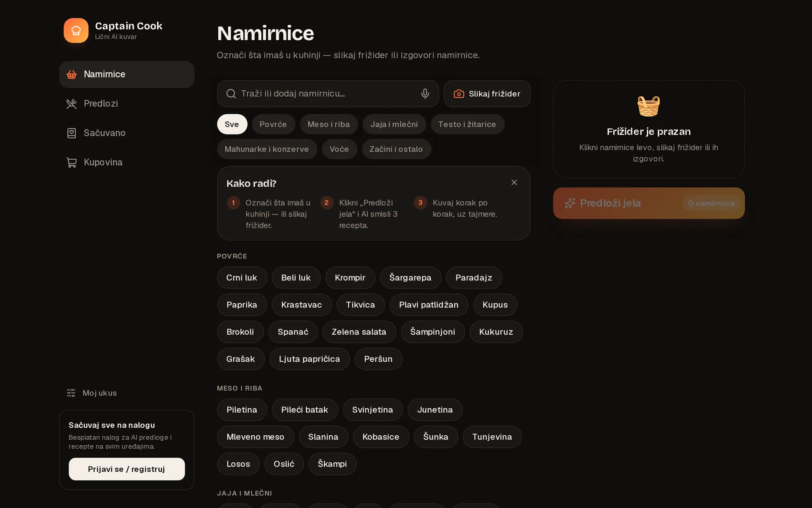The image size is (812, 508).
Task: Toggle the Piletina ingredient chip
Action: tap(242, 410)
